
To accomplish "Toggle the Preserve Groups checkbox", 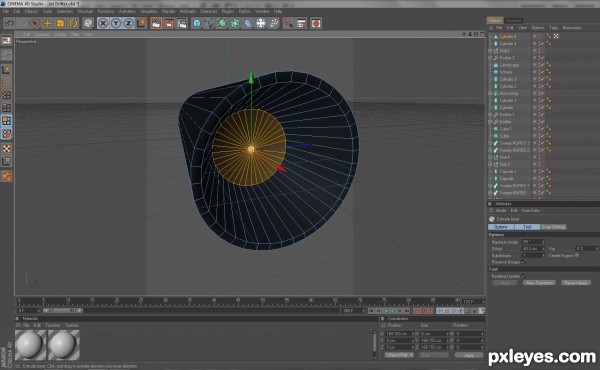I will point(523,262).
